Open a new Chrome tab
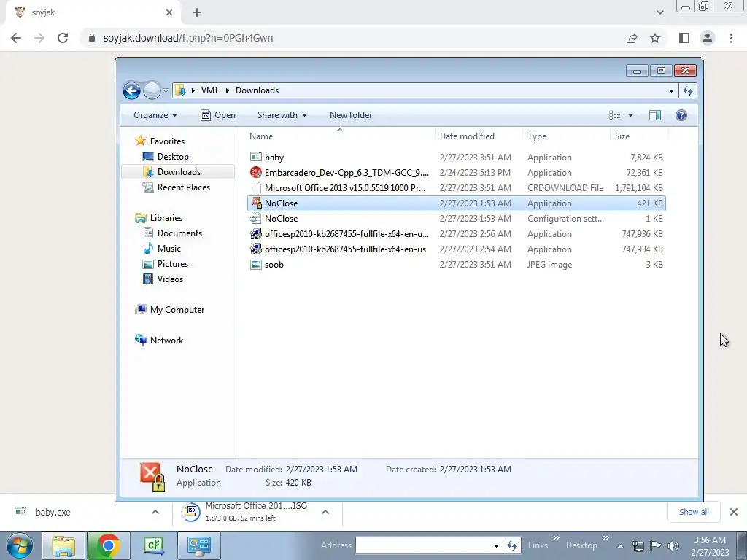 click(x=197, y=12)
